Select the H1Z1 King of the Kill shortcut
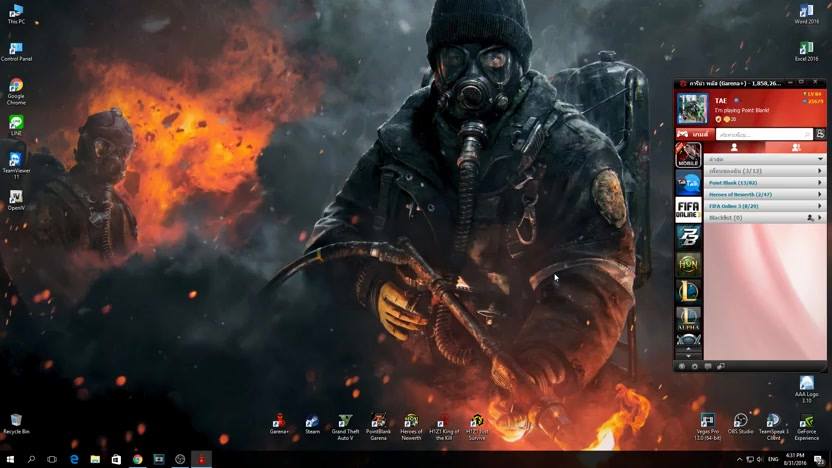 pos(444,427)
